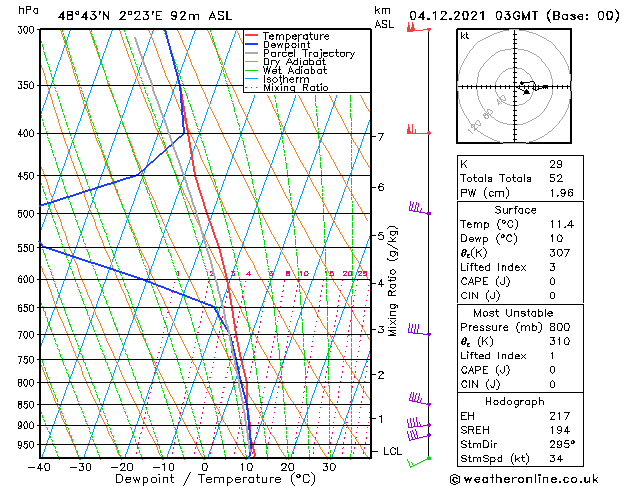Screen dimensions: 629x486
Task: Click the blue Dewpoint legend line swatch
Action: (252, 44)
